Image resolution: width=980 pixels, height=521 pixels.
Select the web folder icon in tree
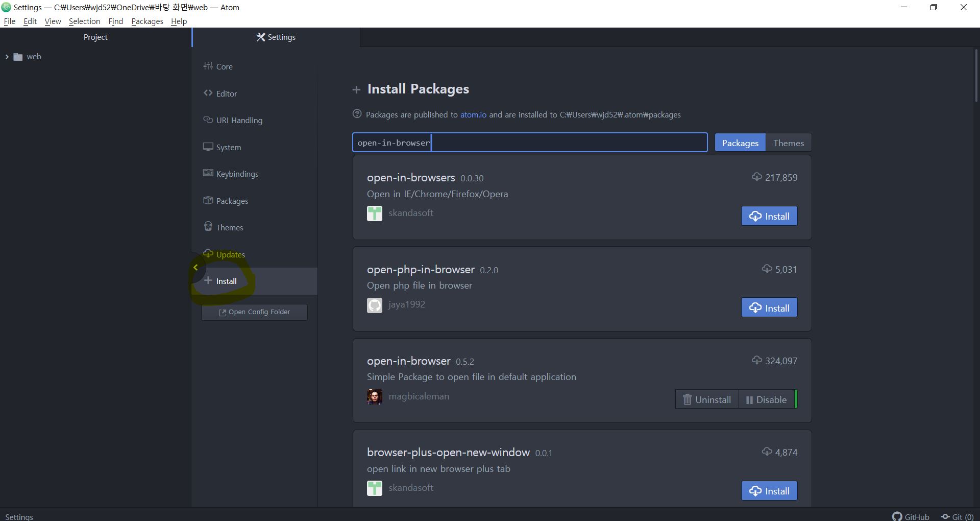pyautogui.click(x=18, y=57)
